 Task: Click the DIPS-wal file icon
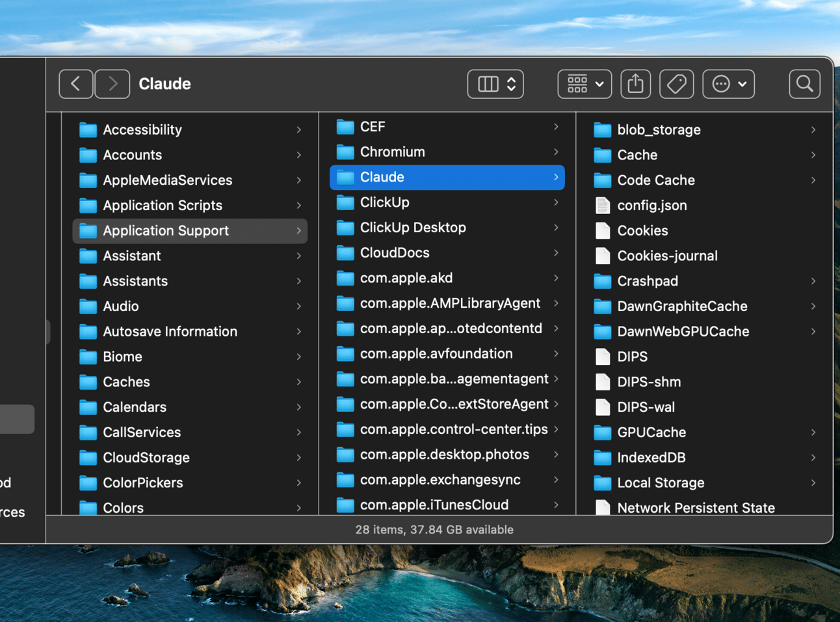[x=603, y=407]
